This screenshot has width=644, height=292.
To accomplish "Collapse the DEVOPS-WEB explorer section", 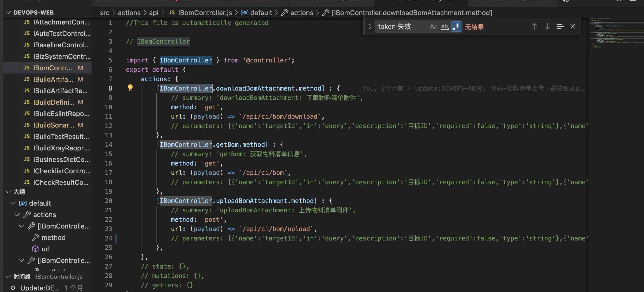I will point(8,12).
